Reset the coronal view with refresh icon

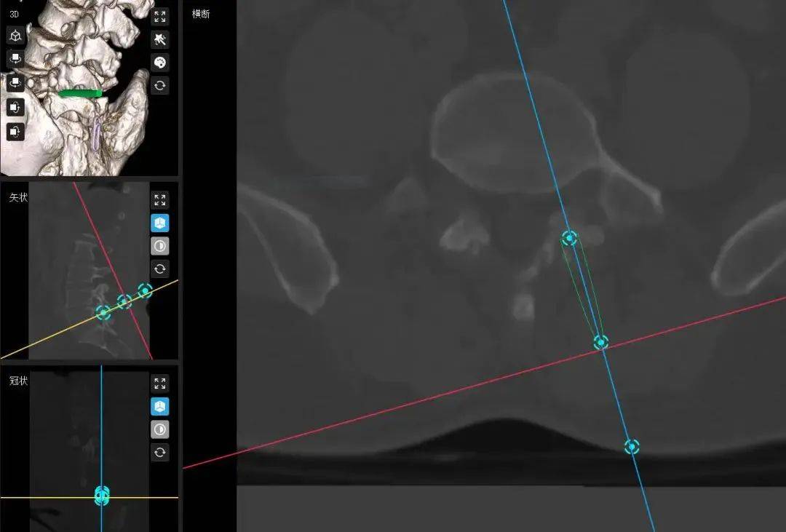pos(160,452)
